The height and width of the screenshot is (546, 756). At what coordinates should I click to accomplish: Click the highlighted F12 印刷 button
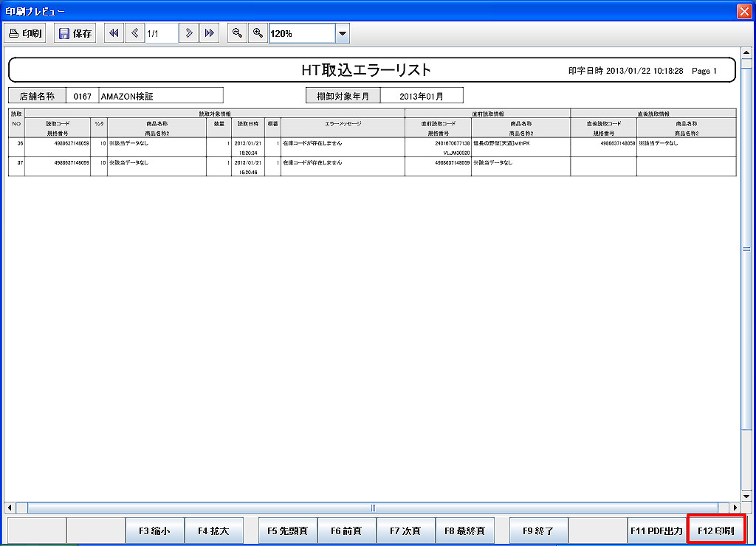click(x=715, y=530)
